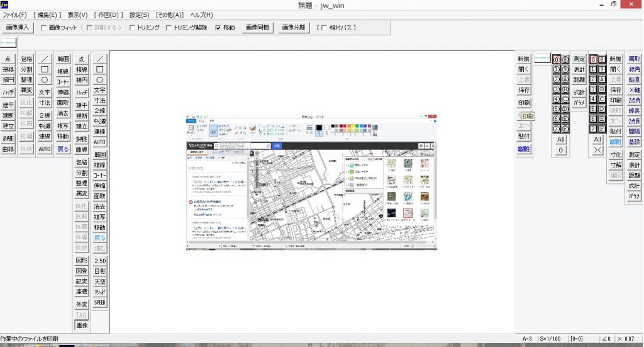Open the 日影 shadow diagram tool
The height and width of the screenshot is (347, 644).
tap(100, 271)
